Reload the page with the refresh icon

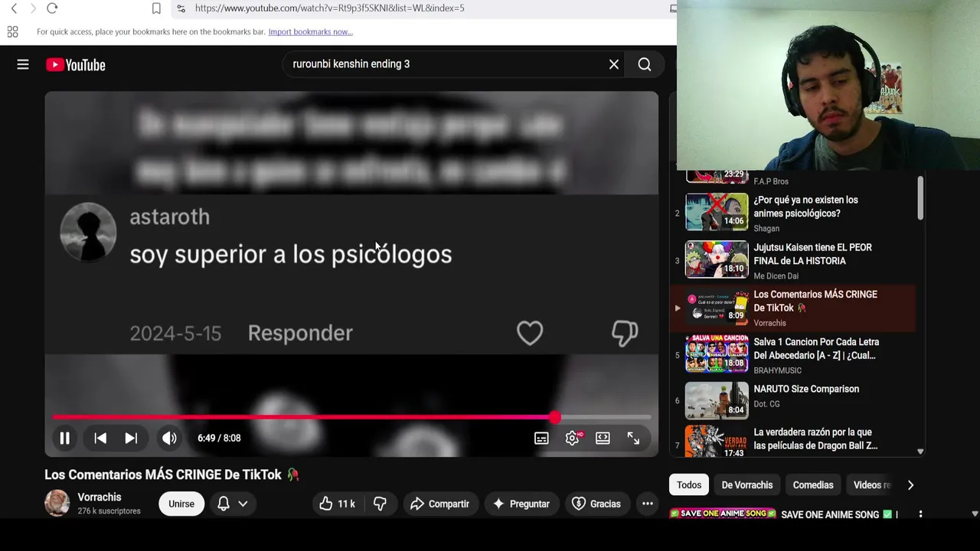click(52, 8)
